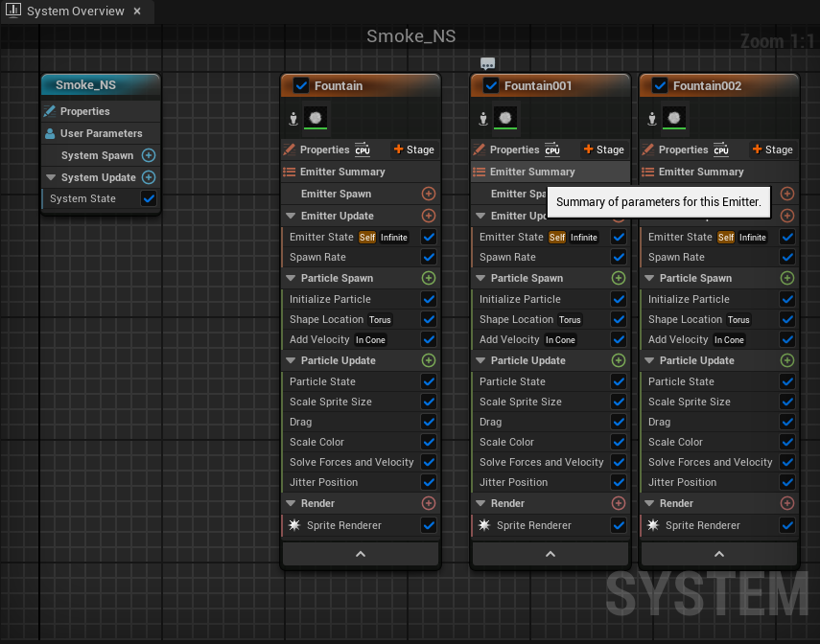Add renderer to Fountain002 Render section
820x644 pixels.
click(x=787, y=503)
